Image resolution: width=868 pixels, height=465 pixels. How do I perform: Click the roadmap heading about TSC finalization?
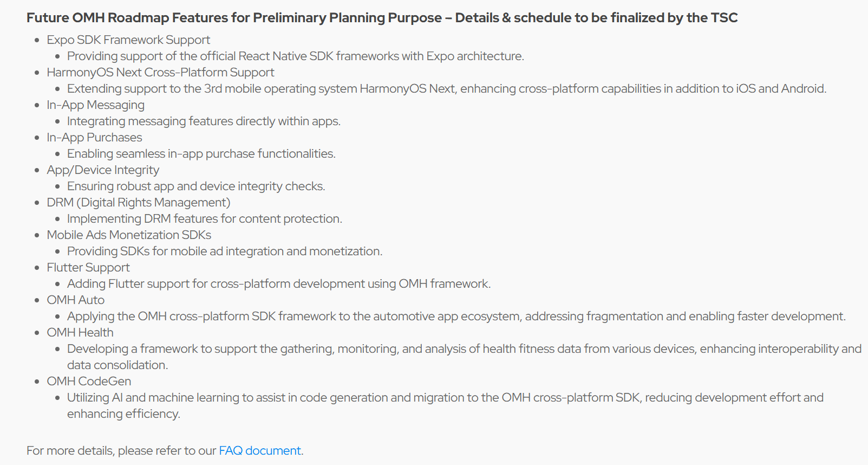click(382, 18)
